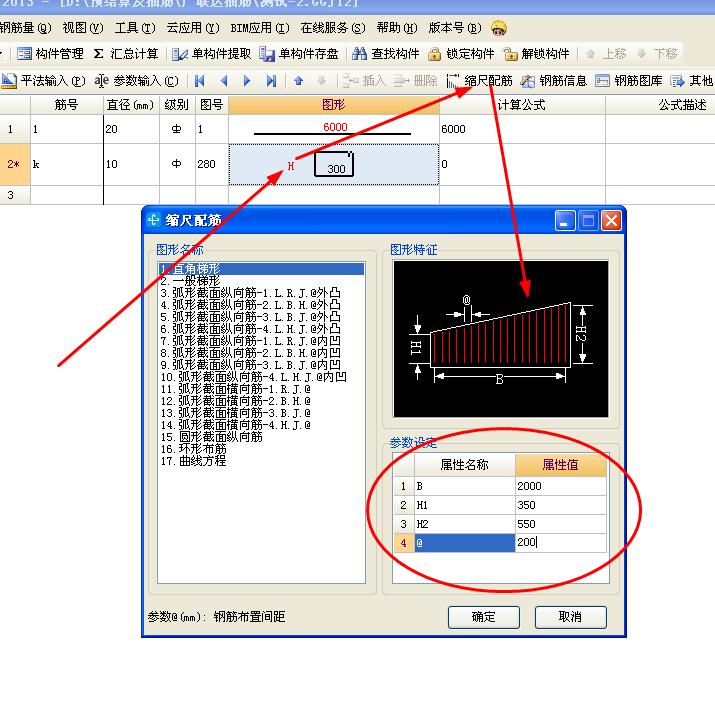The width and height of the screenshot is (715, 706).
Task: Click 计算公式 column header
Action: (522, 105)
